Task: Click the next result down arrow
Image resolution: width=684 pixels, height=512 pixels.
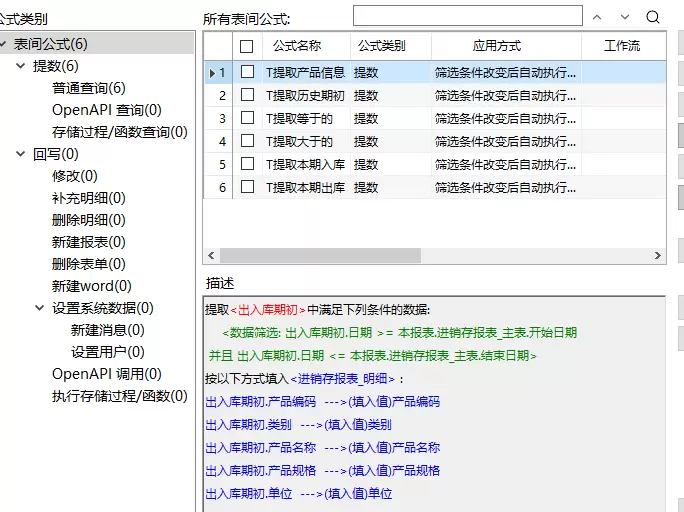Action: (625, 17)
